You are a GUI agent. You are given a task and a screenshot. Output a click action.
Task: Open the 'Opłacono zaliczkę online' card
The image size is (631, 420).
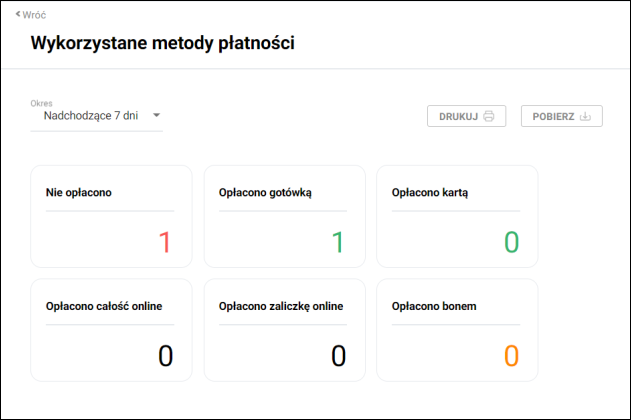pyautogui.click(x=283, y=330)
